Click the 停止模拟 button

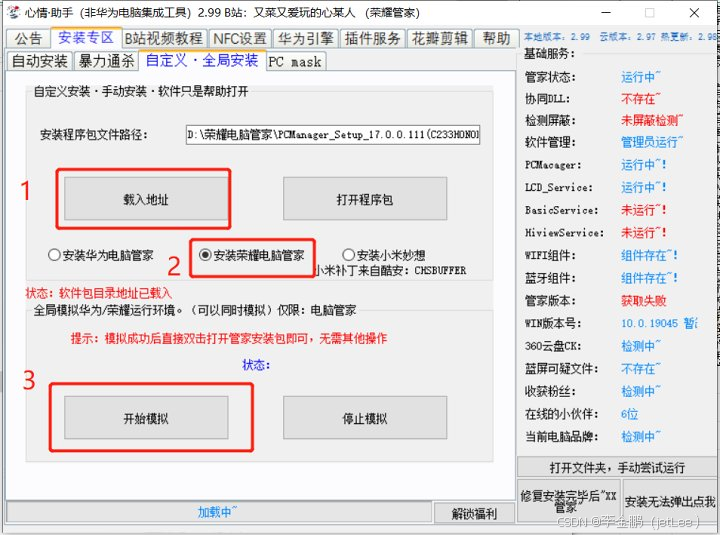[365, 418]
